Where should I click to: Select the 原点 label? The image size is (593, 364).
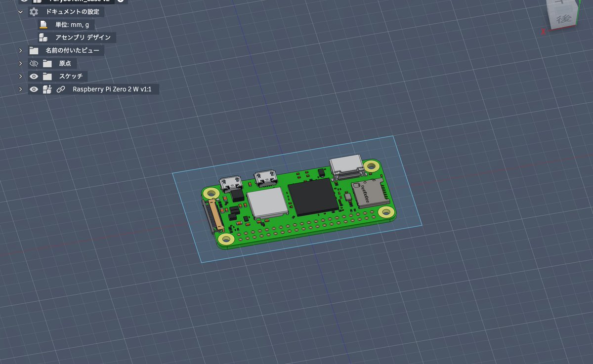coord(65,63)
